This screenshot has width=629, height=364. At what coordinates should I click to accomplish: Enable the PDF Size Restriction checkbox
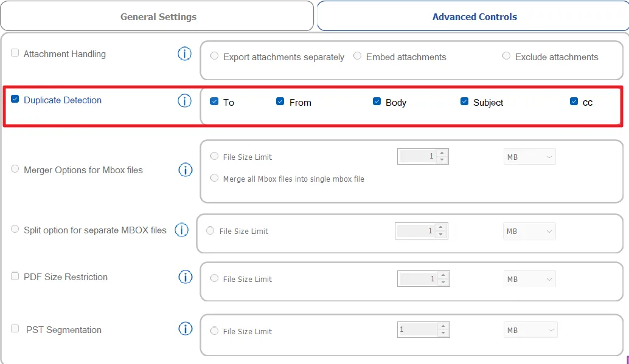click(x=15, y=276)
